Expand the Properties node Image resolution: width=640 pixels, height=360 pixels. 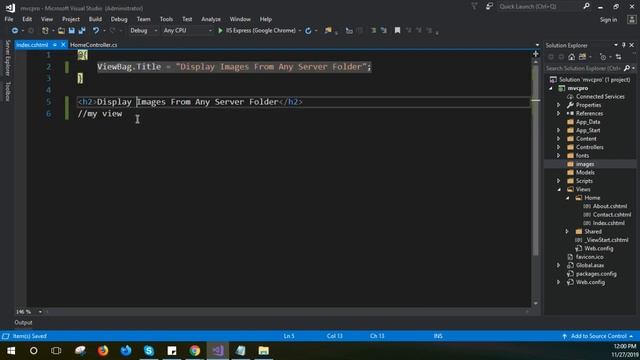pyautogui.click(x=559, y=105)
